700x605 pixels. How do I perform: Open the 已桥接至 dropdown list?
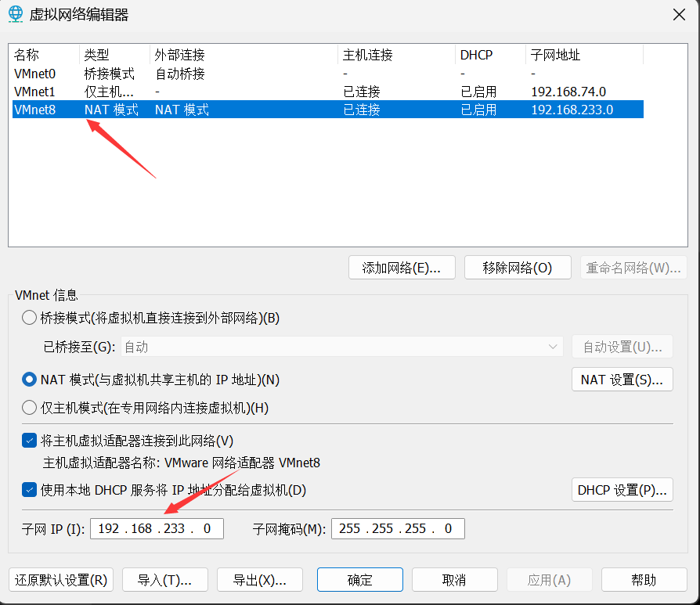(x=341, y=347)
